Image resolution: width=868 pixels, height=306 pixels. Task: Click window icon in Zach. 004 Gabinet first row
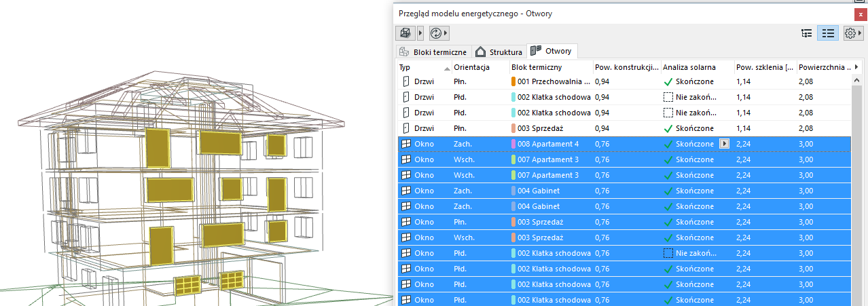point(406,191)
